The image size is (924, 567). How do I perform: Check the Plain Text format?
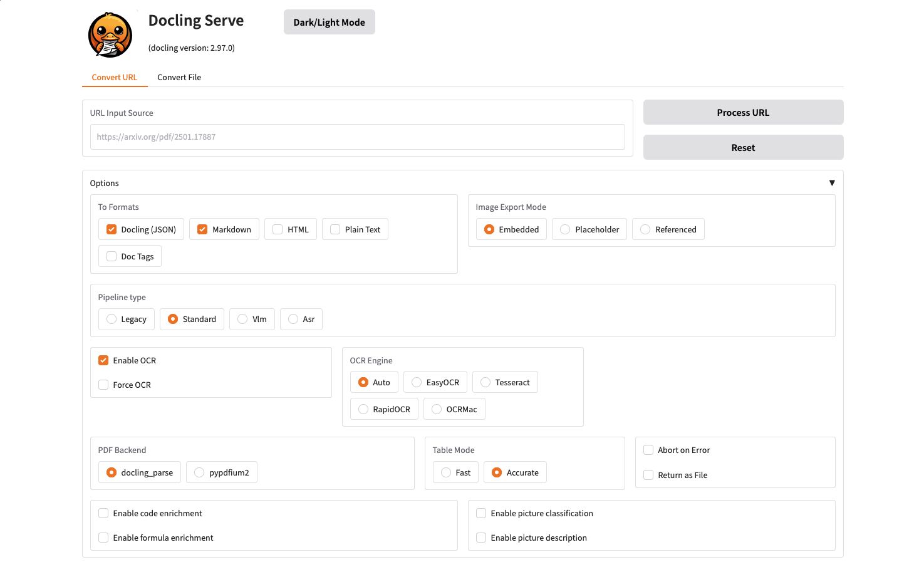(335, 229)
